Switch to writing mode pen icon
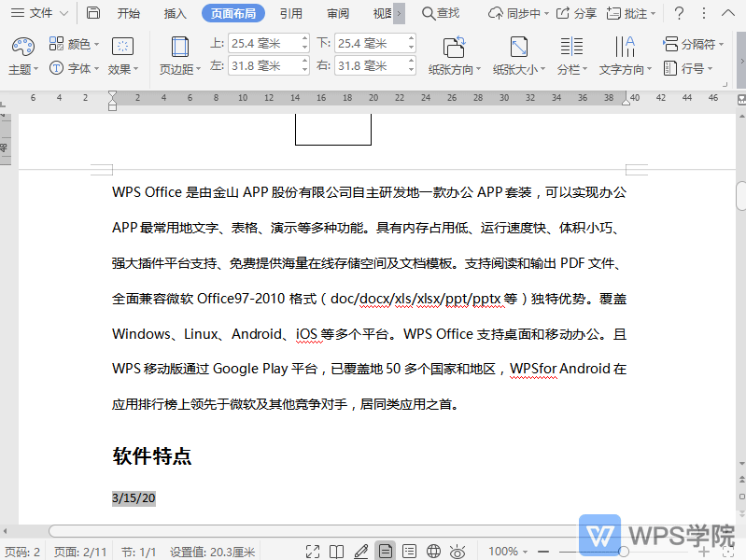Viewport: 746px width, 560px height. tap(361, 552)
